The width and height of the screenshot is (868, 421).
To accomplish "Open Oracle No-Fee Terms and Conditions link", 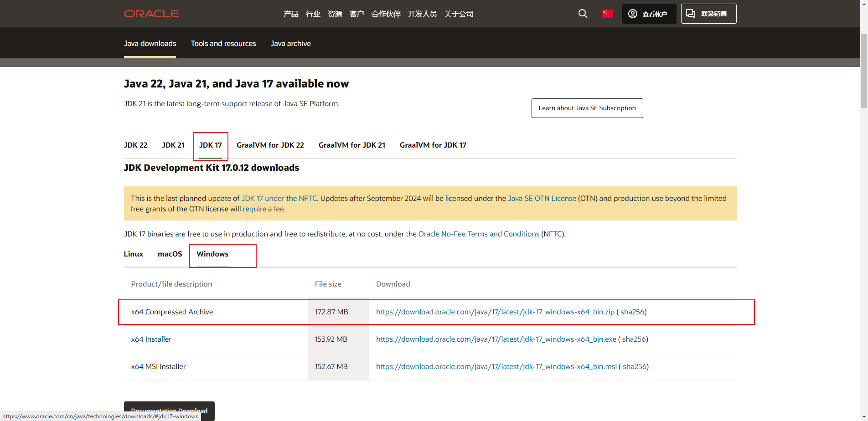I will pyautogui.click(x=479, y=234).
